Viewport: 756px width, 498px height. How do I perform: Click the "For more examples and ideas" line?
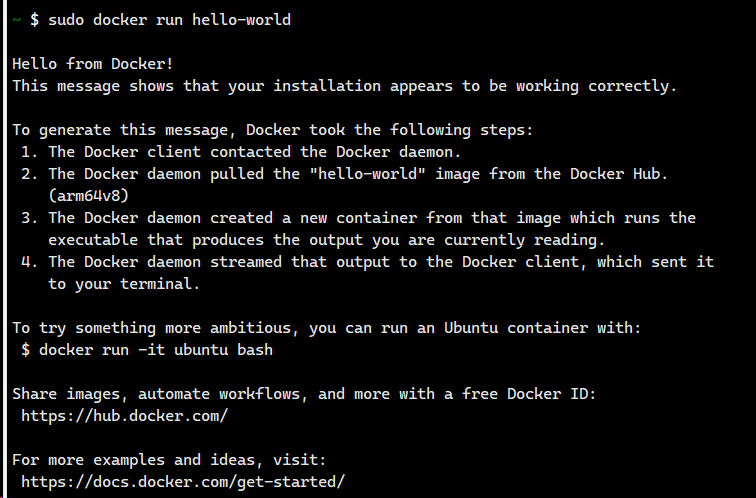pyautogui.click(x=170, y=460)
